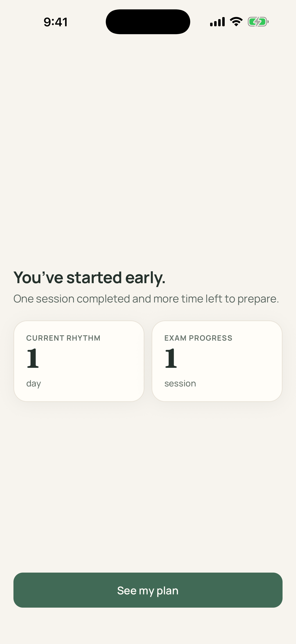Click the word "plan" on green button
Screen dimensions: 296x644
[x=168, y=591]
